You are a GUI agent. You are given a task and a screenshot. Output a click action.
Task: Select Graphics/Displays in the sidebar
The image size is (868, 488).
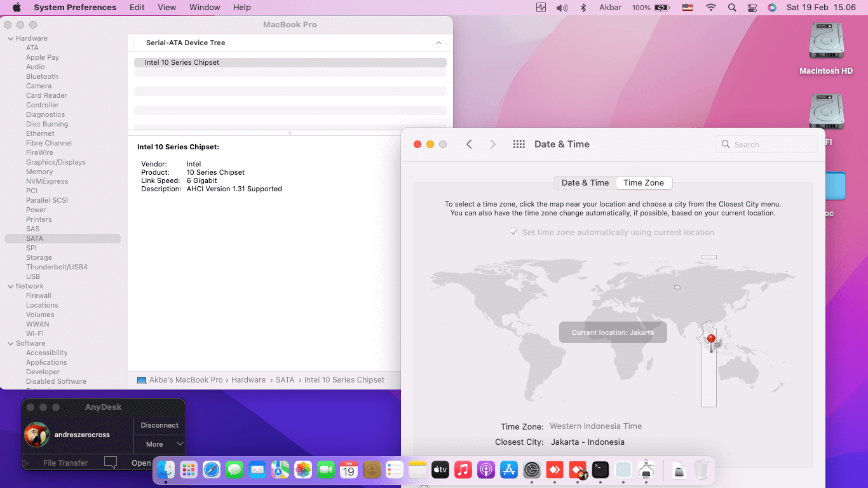[x=56, y=162]
